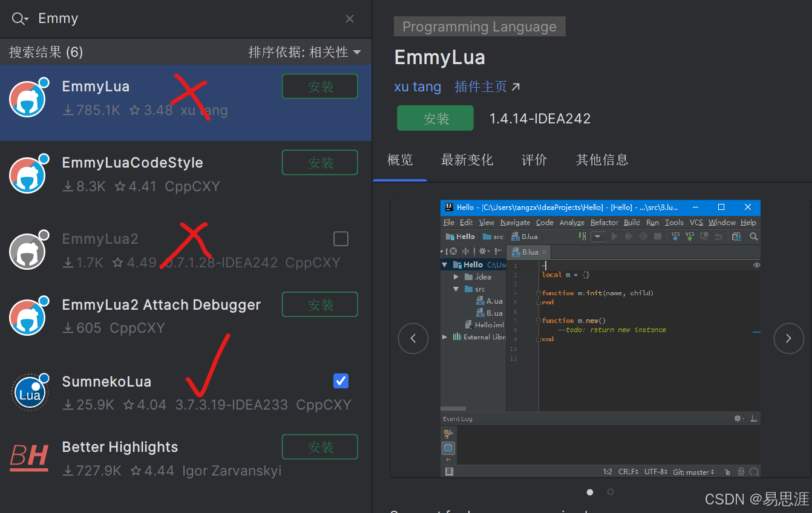Image resolution: width=812 pixels, height=513 pixels.
Task: Click Igor Zarvanskyi vendor name
Action: click(232, 471)
